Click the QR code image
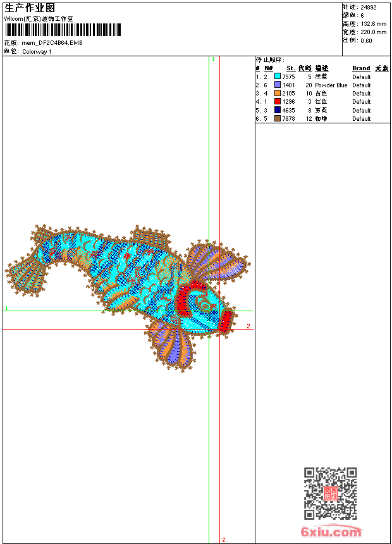Viewport: 392px width, 544px height. coord(330,493)
